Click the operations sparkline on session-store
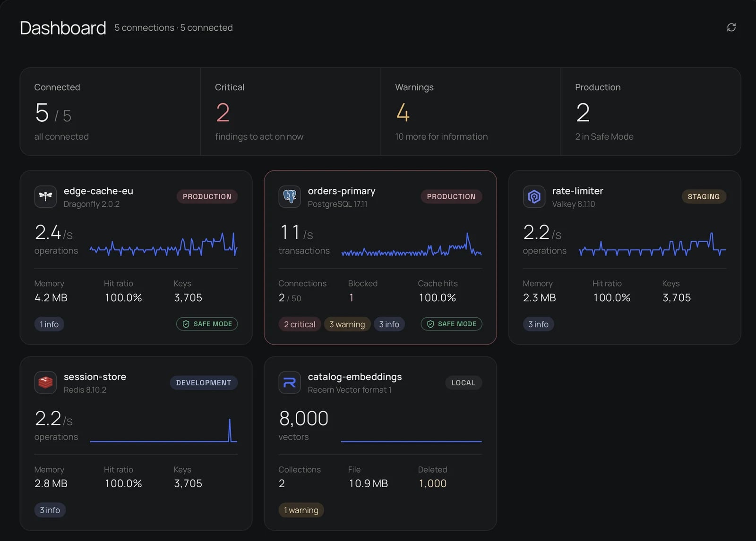This screenshot has width=756, height=541. [163, 430]
